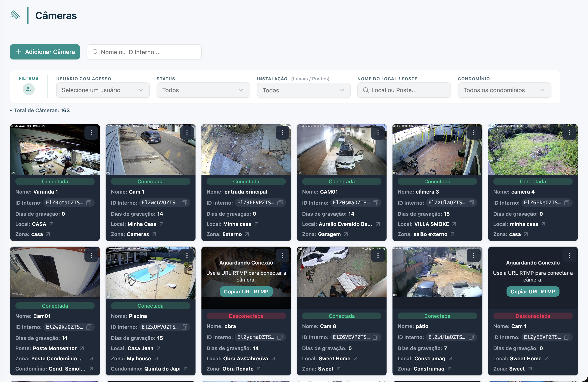Image resolution: width=588 pixels, height=382 pixels.
Task: Toggle the Filtros sliders icon
Action: click(29, 89)
